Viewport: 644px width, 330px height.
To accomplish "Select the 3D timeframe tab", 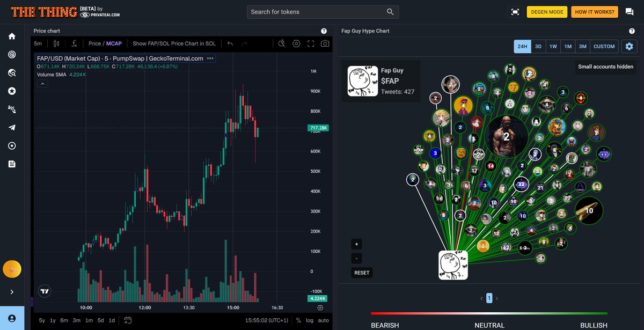I will 538,47.
